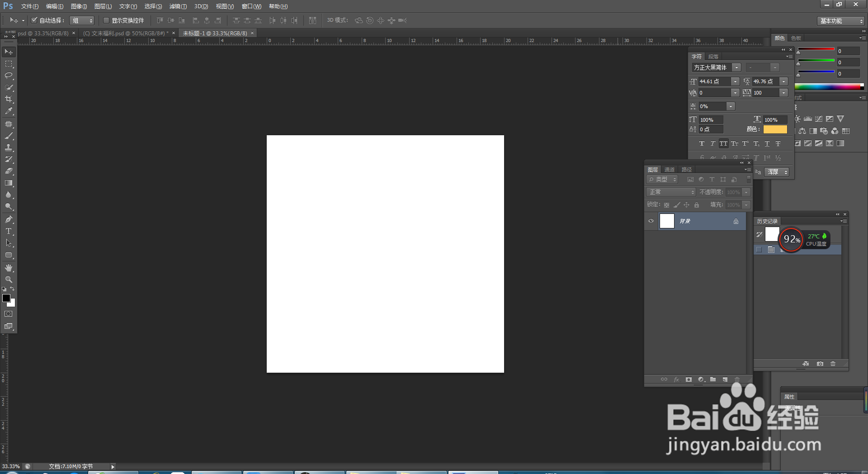
Task: Select the Dodge tool
Action: click(9, 206)
